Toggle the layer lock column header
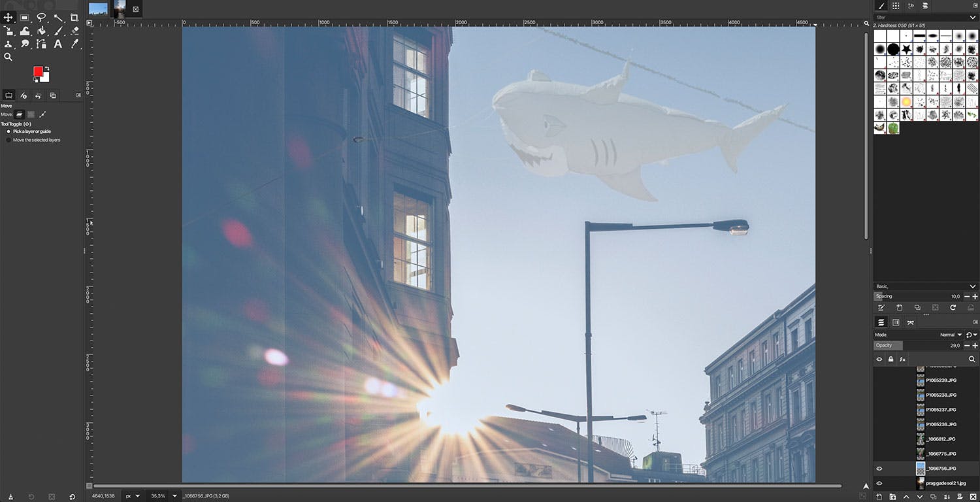 pos(890,359)
